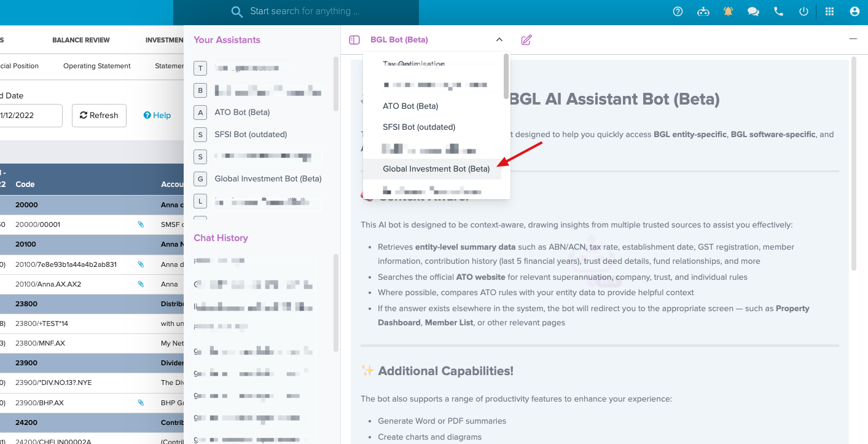Click code 23800/+TEST*14

click(42, 323)
